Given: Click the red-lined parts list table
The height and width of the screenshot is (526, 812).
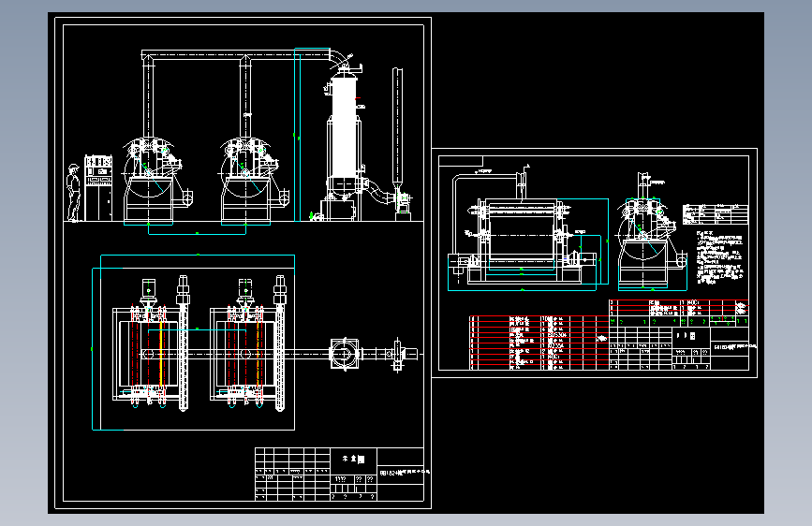Looking at the screenshot, I should (539, 343).
